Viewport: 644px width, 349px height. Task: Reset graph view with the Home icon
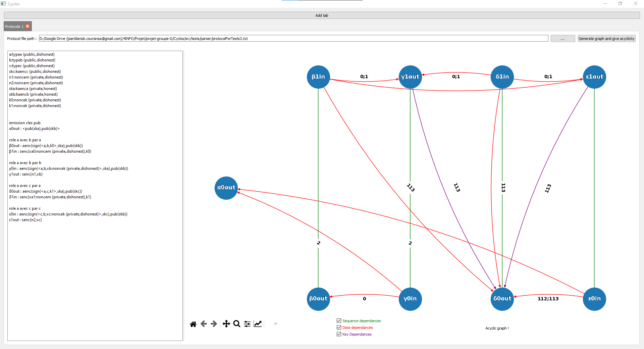193,324
